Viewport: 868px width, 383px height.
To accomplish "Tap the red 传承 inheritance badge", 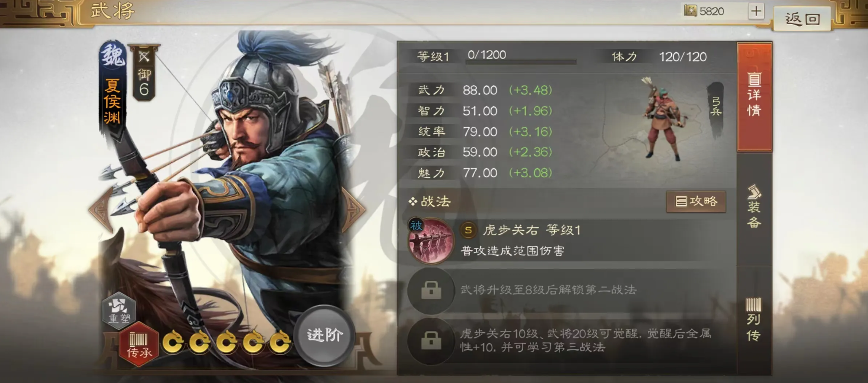I will [139, 345].
